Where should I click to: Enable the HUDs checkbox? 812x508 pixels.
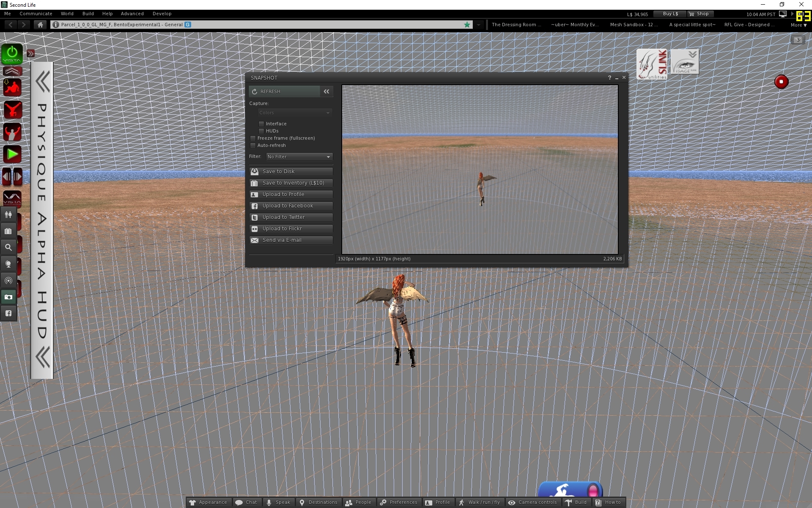tap(261, 131)
